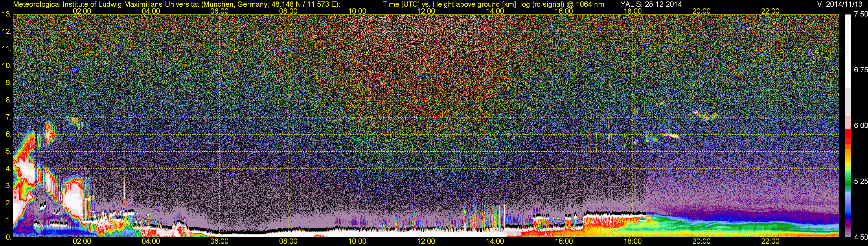Image resolution: width=868 pixels, height=246 pixels.
Task: Pick 16:00 on the bottom time axis
Action: pyautogui.click(x=564, y=242)
